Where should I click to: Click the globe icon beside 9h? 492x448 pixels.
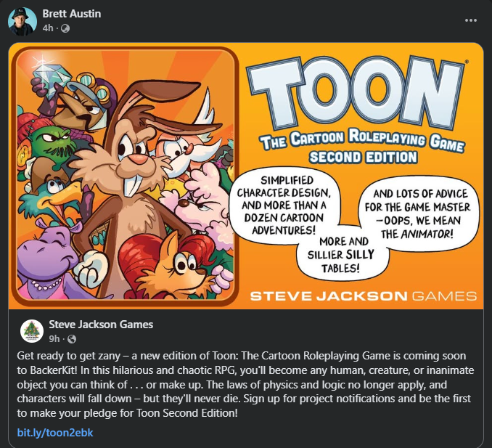[x=71, y=339]
